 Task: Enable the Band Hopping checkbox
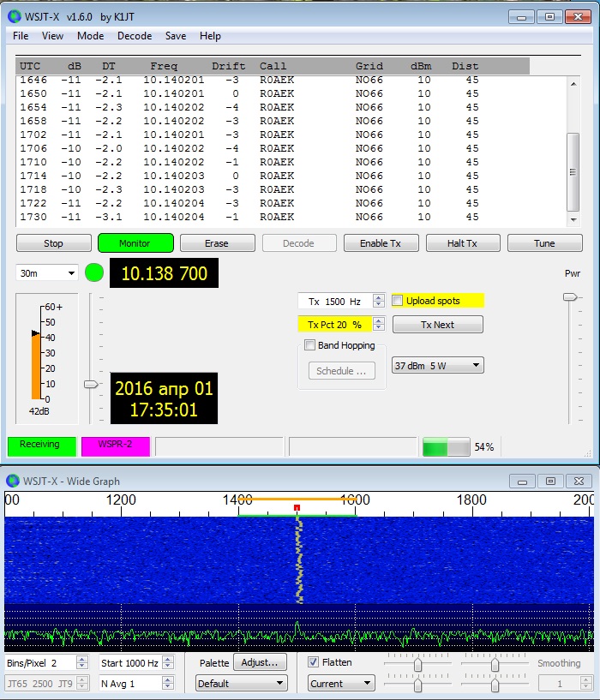click(x=309, y=345)
